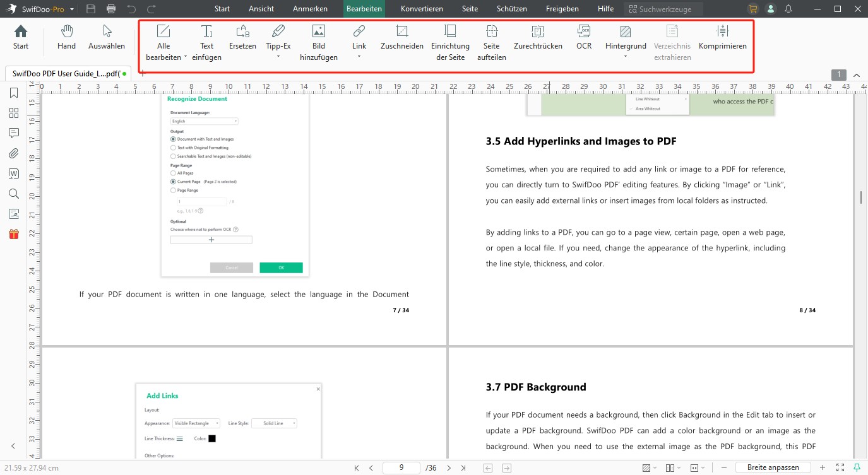Activate the Auswählen pointer tool
This screenshot has width=868, height=475.
tap(107, 38)
